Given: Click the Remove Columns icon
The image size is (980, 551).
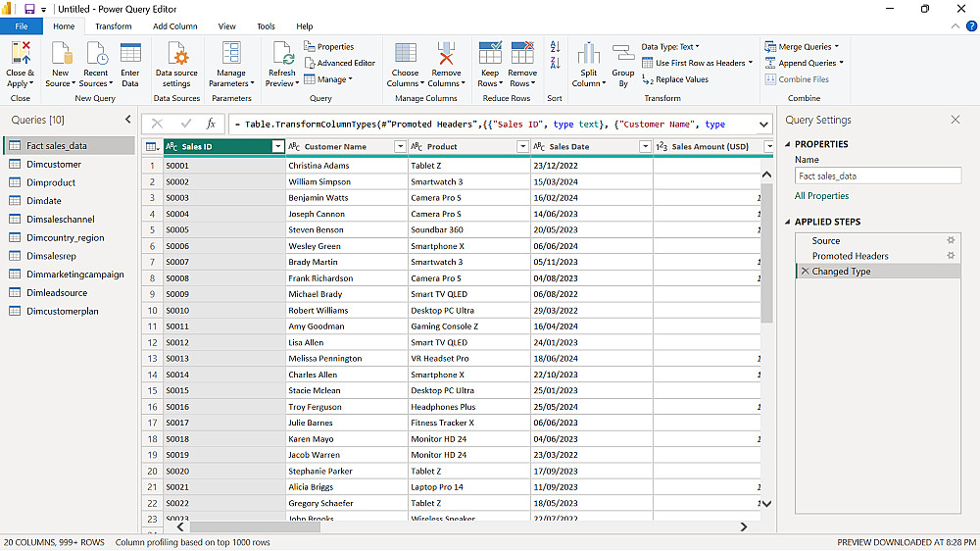Looking at the screenshot, I should pos(446,54).
